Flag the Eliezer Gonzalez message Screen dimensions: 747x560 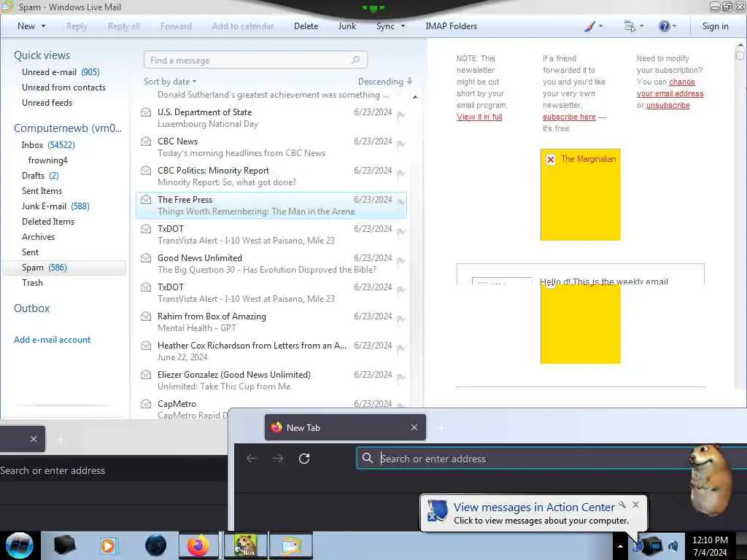click(x=400, y=377)
